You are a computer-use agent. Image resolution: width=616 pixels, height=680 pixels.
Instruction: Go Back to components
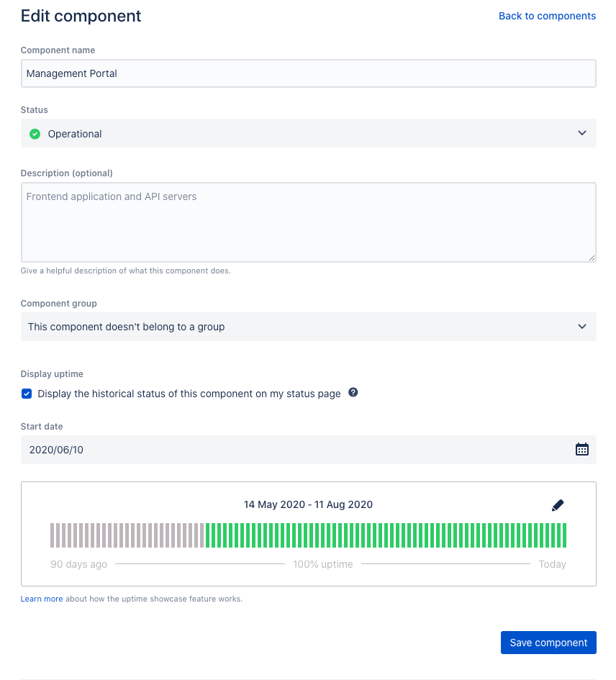tap(547, 16)
